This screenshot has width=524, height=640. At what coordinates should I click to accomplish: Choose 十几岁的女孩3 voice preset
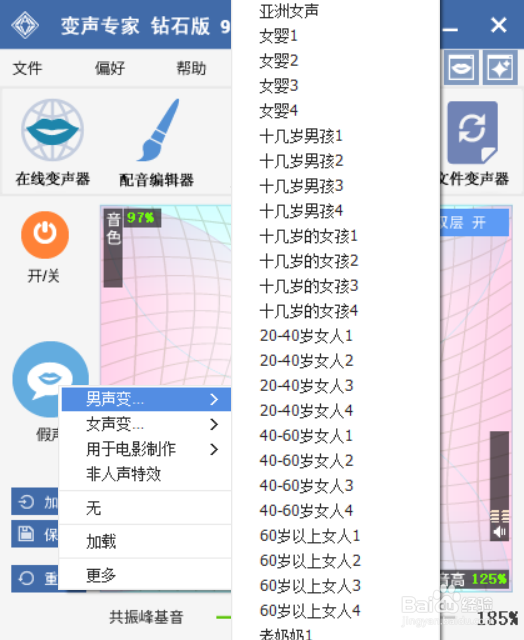point(309,286)
